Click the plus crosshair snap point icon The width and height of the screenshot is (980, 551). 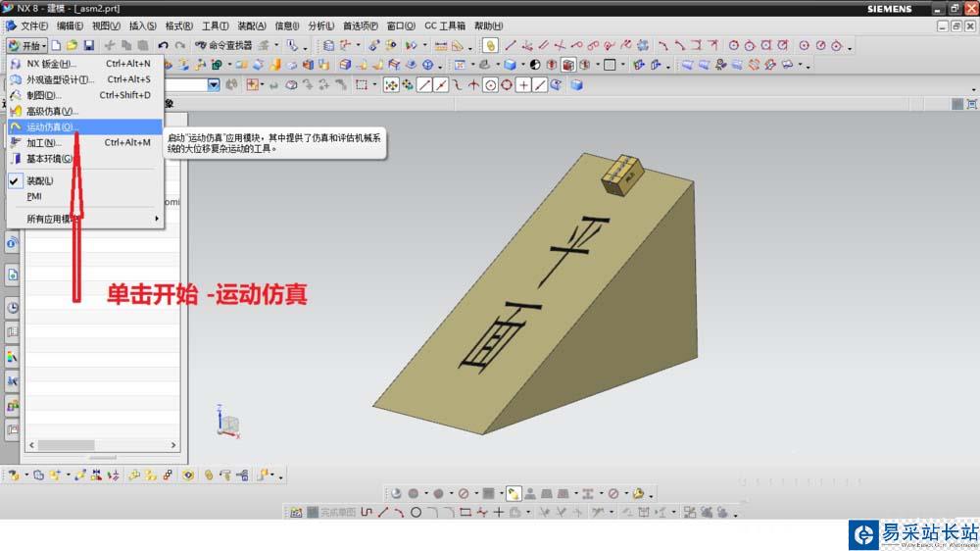[x=523, y=85]
